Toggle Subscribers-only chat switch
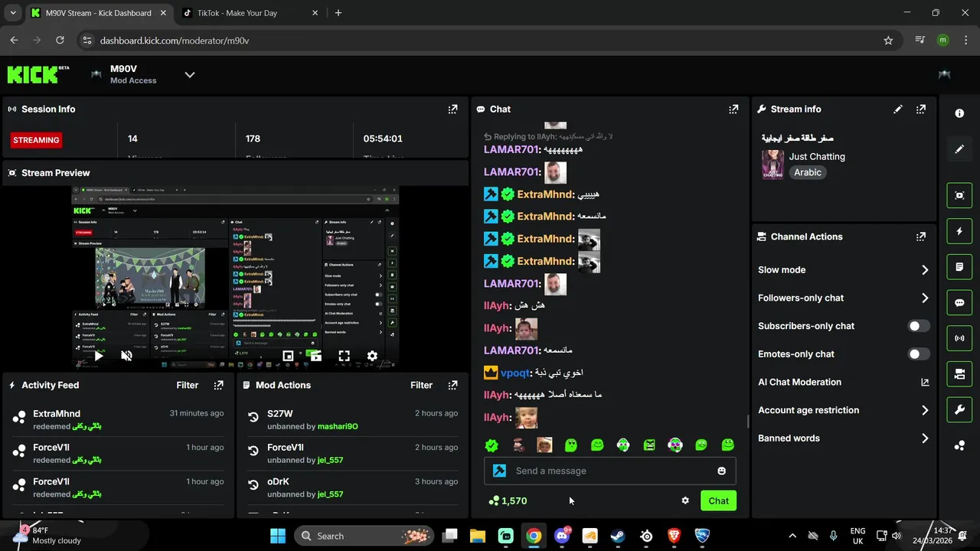 pos(919,326)
